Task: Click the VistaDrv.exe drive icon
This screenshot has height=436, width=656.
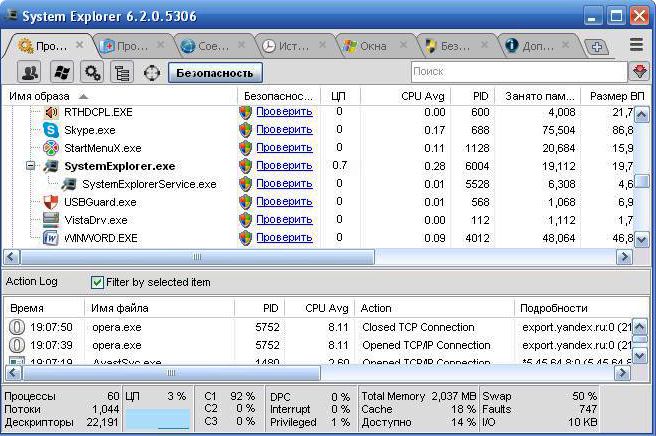Action: click(51, 220)
